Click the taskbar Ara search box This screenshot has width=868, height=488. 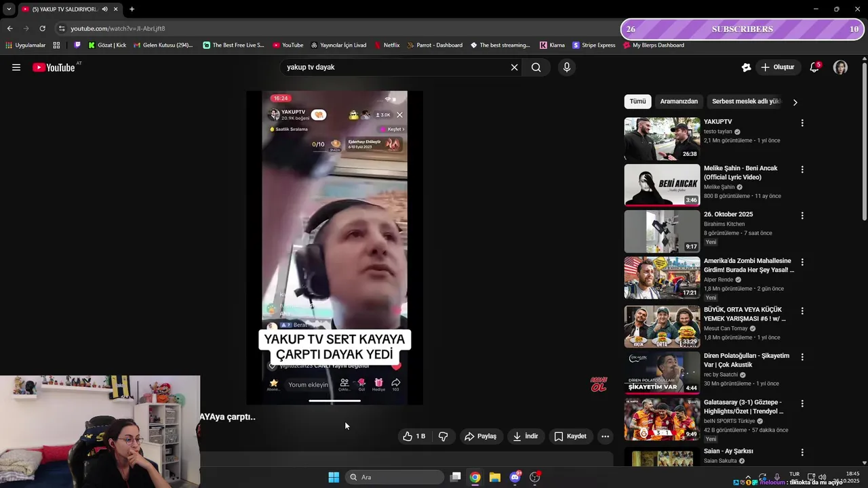tap(395, 477)
